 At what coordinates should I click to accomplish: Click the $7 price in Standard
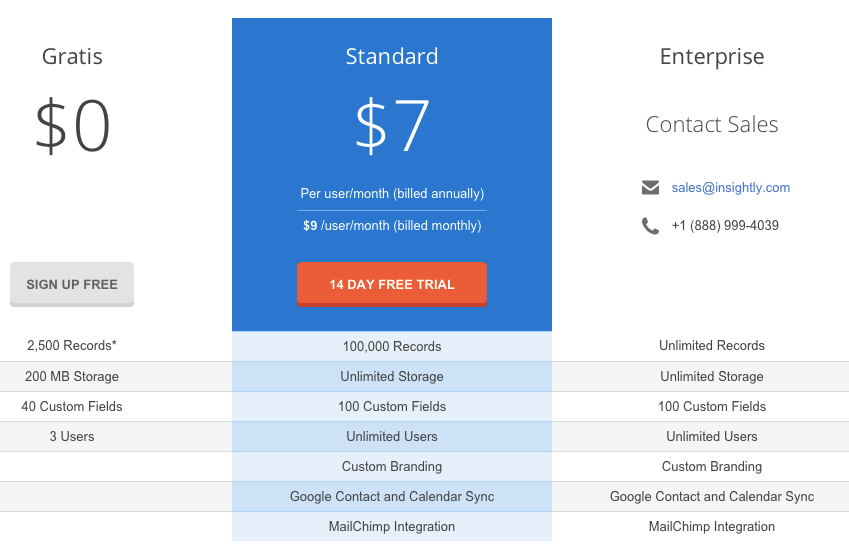click(x=392, y=127)
